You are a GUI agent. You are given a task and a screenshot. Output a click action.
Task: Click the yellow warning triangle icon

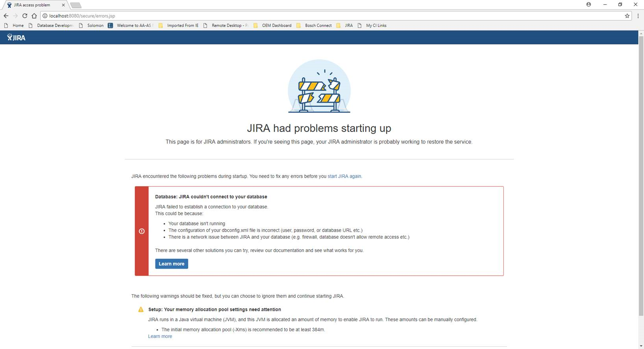coord(141,310)
